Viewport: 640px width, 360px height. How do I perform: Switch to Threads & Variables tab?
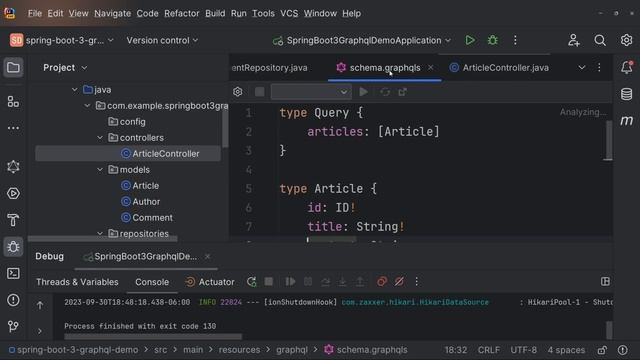click(77, 282)
